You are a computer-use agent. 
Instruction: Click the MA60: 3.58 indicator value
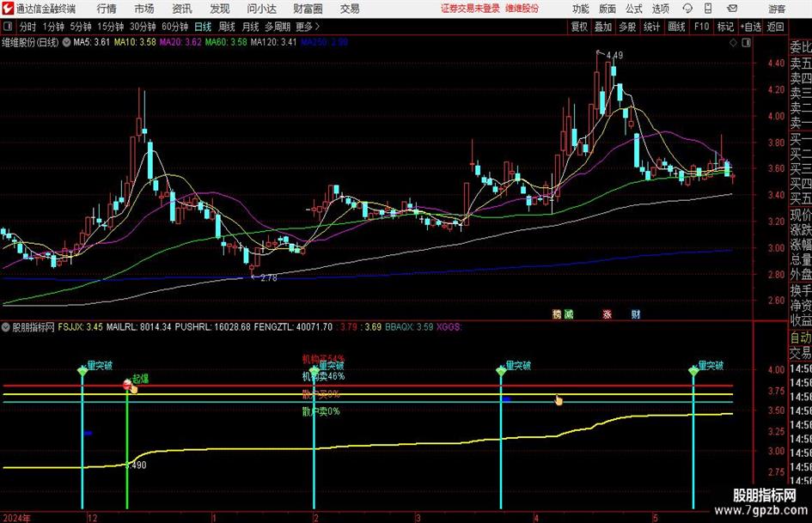226,42
